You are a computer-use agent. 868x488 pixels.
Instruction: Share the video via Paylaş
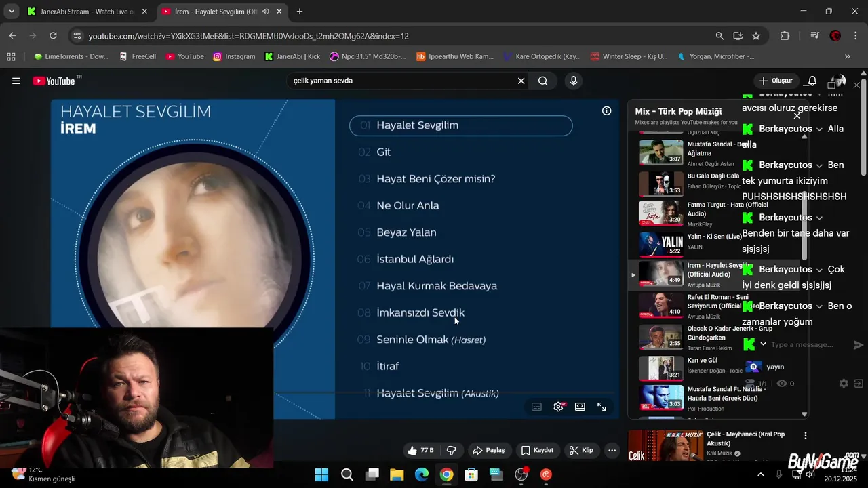(x=489, y=450)
